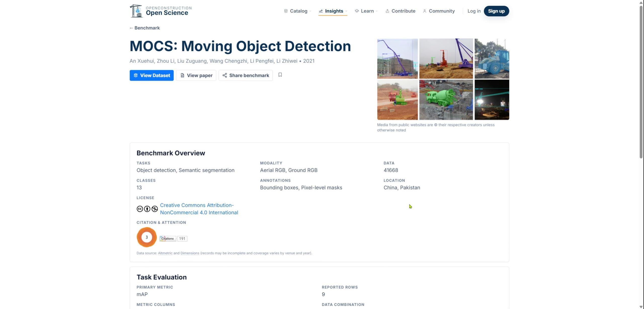Screen dimensions: 644x309
Task: Open the purple crane building thumbnail
Action: point(397,59)
